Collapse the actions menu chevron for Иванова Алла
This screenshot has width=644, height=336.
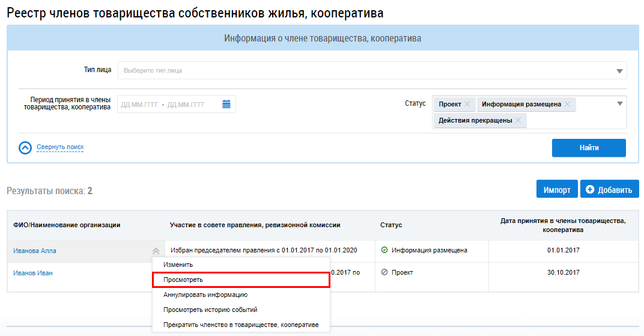coord(156,251)
